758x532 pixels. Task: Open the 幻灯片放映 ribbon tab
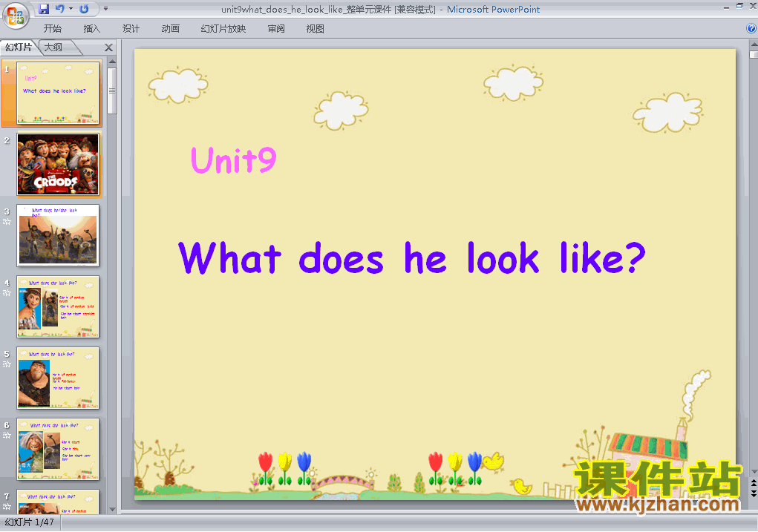tap(223, 28)
